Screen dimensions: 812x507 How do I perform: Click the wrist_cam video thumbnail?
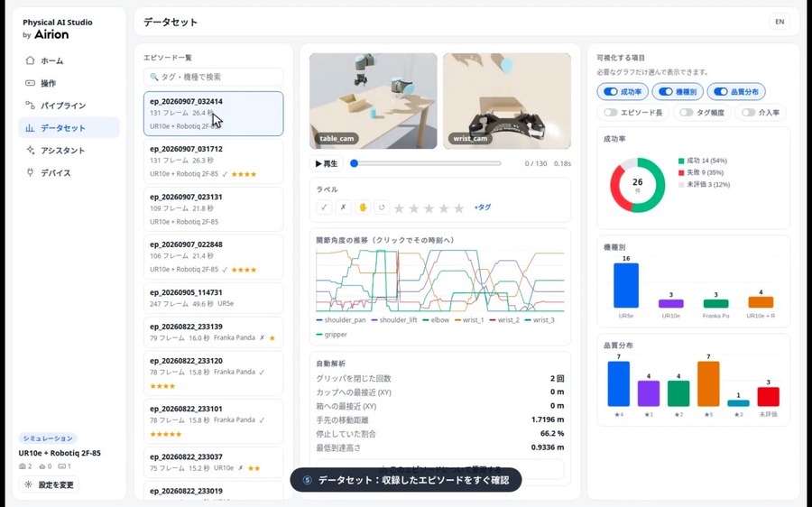click(507, 101)
